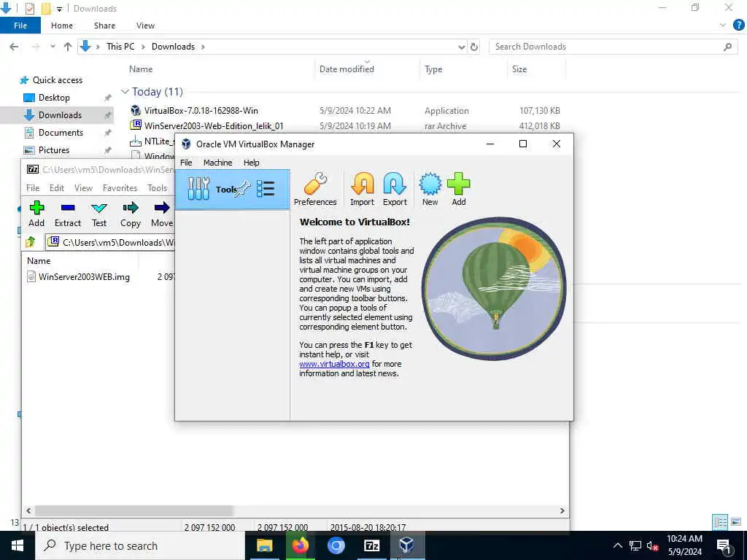Select WinServer2003-Web-Edition_lelik_01 archive
Image resolution: width=747 pixels, height=560 pixels.
click(214, 126)
